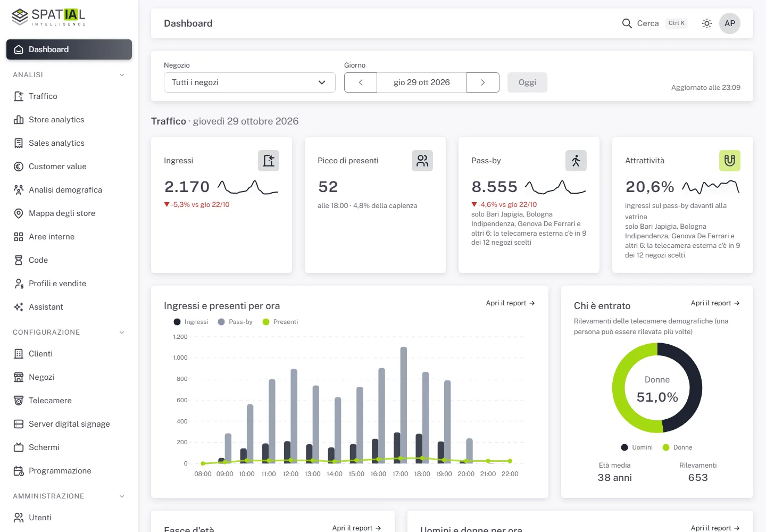
Task: Open report for Uomini e donne per ora
Action: pyautogui.click(x=715, y=528)
